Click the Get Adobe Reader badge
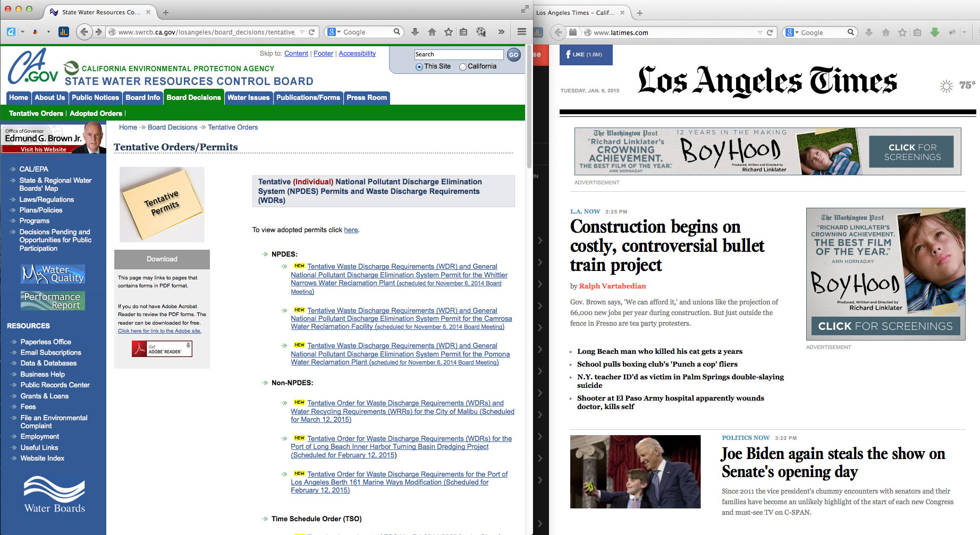 point(162,349)
